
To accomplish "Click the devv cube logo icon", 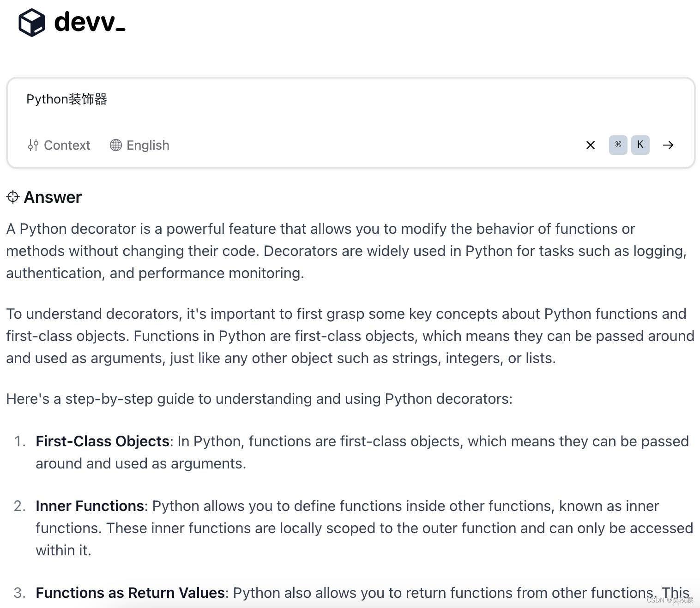I will (x=31, y=22).
